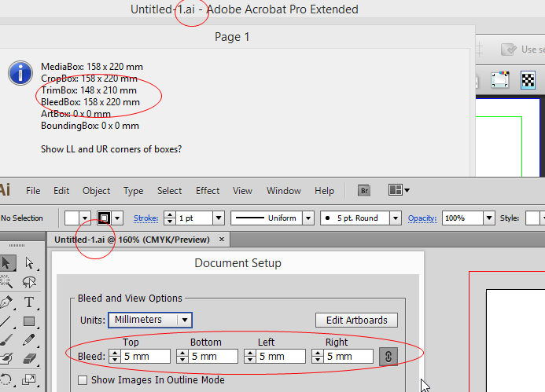
Task: Click the stroke color swatch
Action: click(x=105, y=218)
